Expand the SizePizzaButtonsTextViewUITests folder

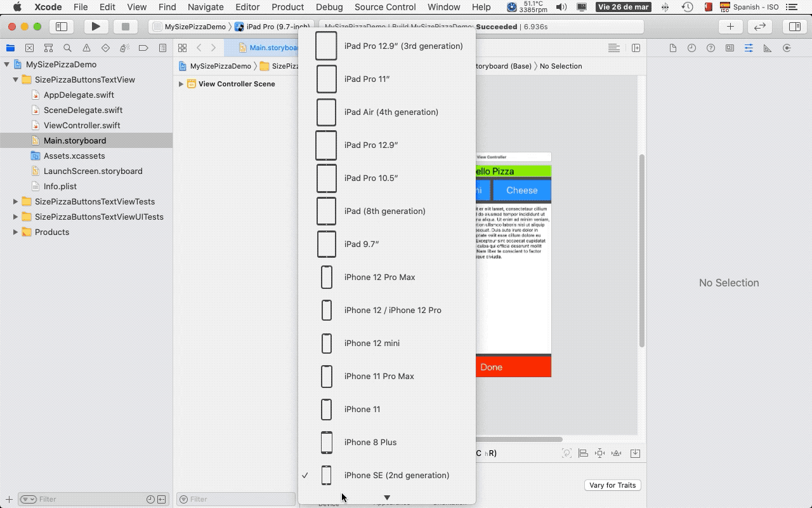click(x=16, y=217)
